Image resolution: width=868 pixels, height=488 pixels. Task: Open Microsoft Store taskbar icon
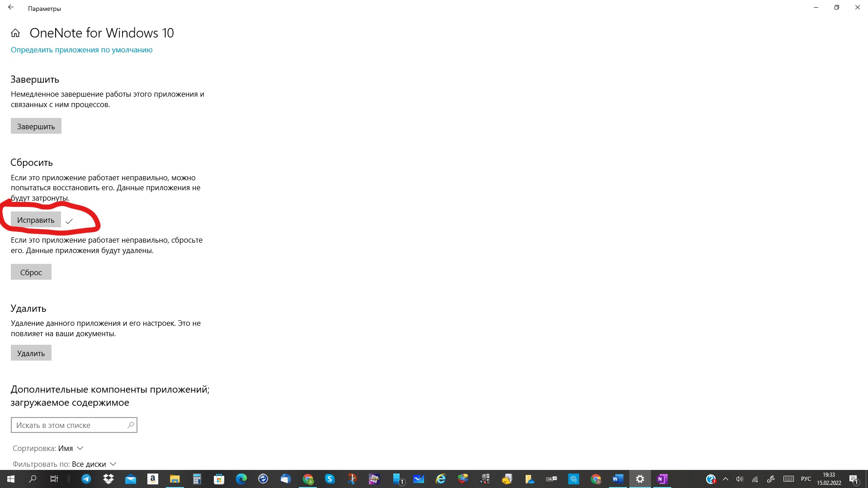[x=219, y=479]
